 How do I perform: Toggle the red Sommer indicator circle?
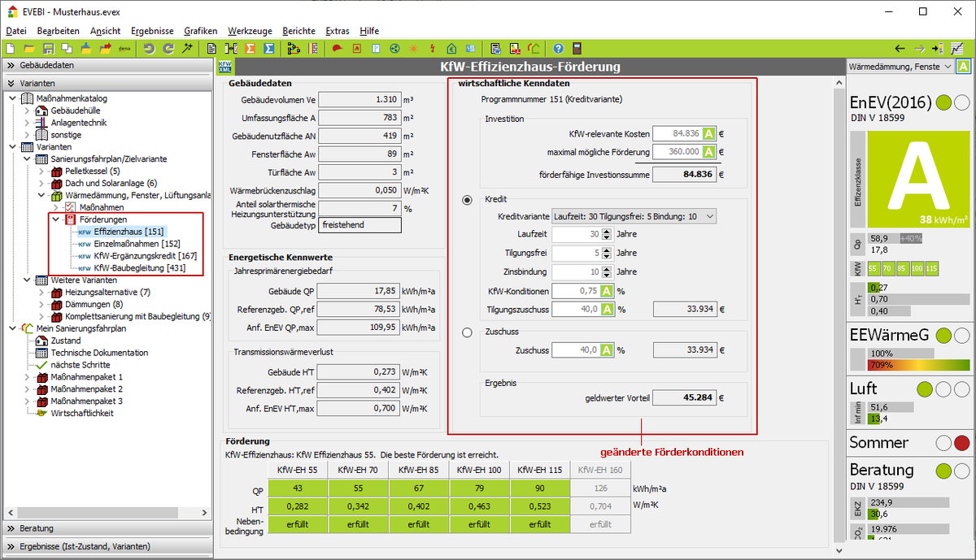961,443
